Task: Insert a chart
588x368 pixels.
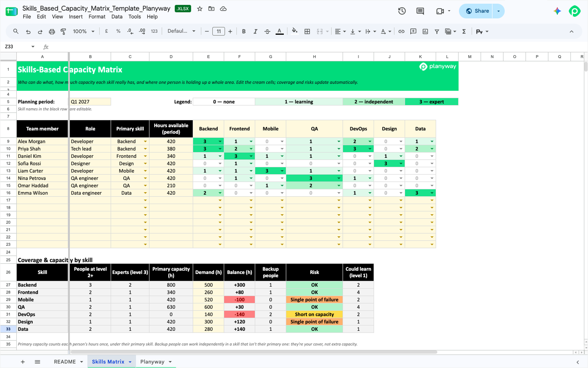Action: point(425,31)
